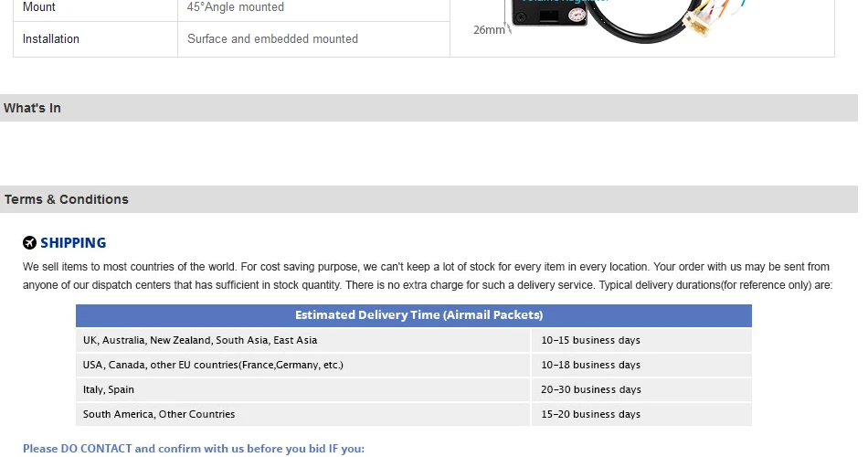Click the Installation specification label cell
The image size is (868, 457).
[95, 39]
